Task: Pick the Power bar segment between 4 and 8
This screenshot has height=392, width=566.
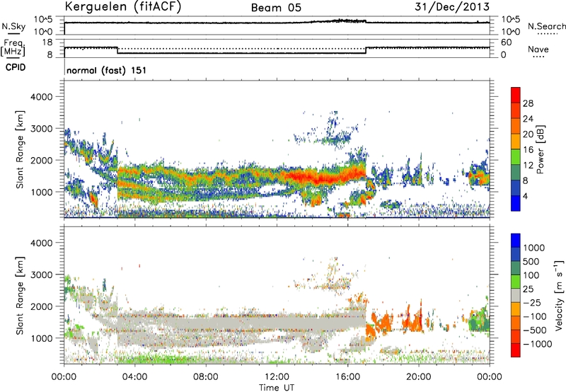Action: coord(516,188)
